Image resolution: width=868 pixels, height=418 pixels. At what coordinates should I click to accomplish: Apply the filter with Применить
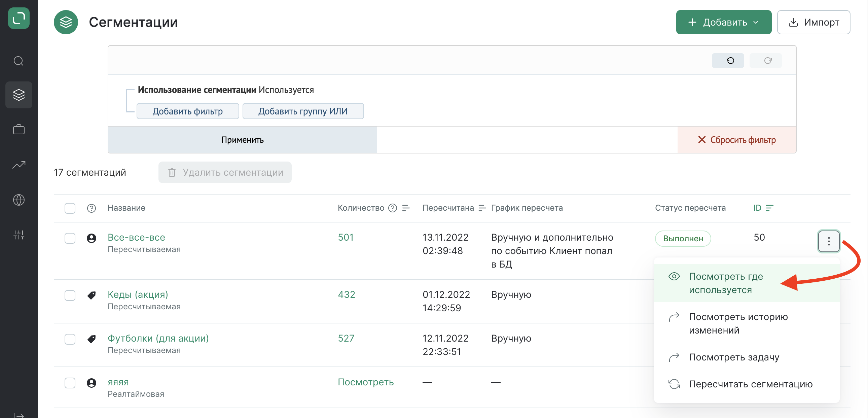(x=242, y=140)
